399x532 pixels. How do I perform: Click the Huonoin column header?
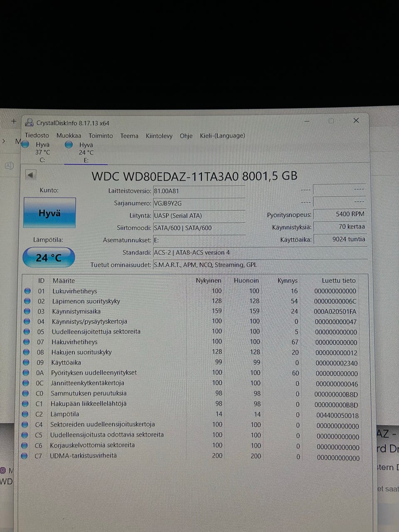246,281
